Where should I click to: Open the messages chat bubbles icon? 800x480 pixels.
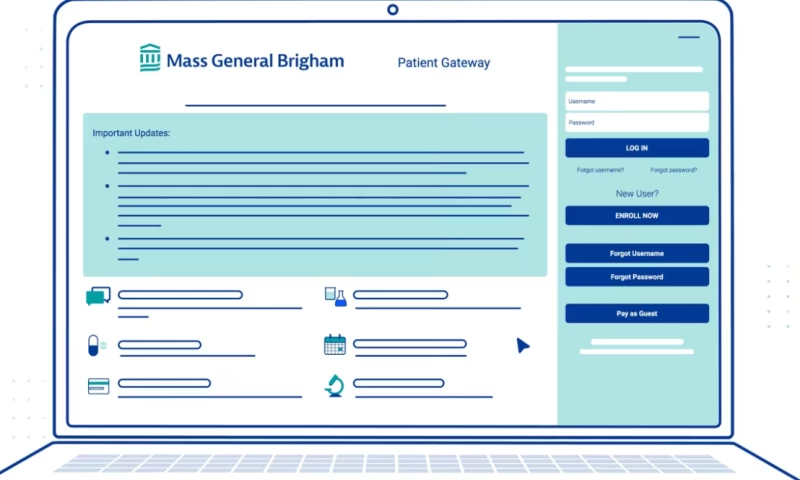click(98, 296)
